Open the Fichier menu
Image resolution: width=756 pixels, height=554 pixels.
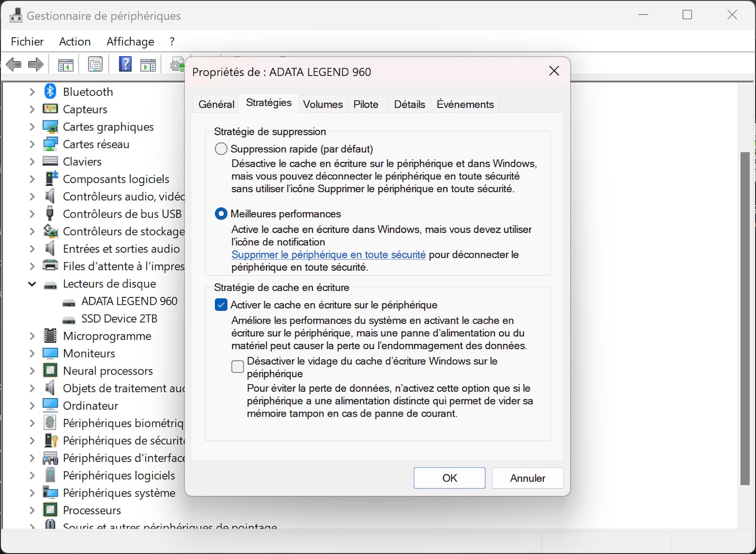pyautogui.click(x=27, y=42)
